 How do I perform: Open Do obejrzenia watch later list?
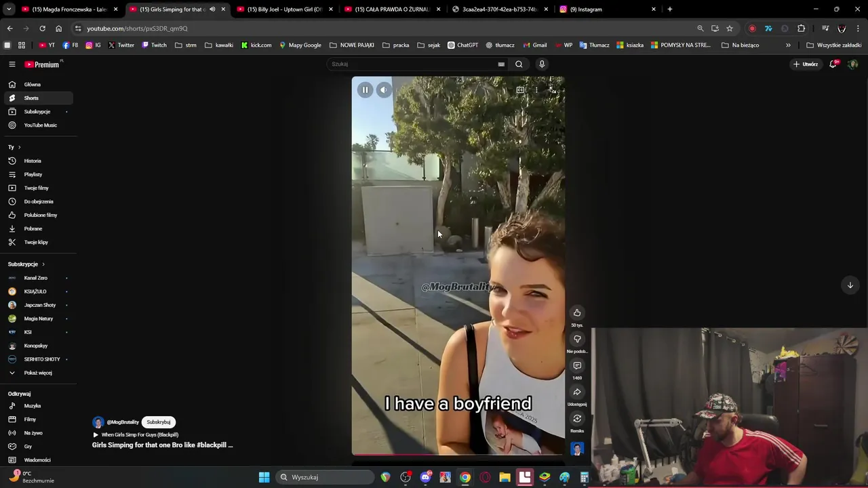click(x=38, y=201)
